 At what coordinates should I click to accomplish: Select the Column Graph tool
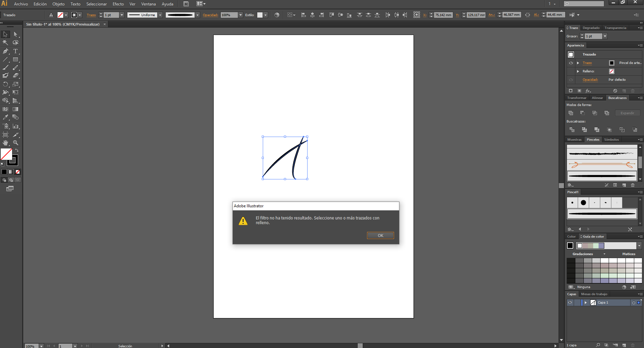click(15, 126)
